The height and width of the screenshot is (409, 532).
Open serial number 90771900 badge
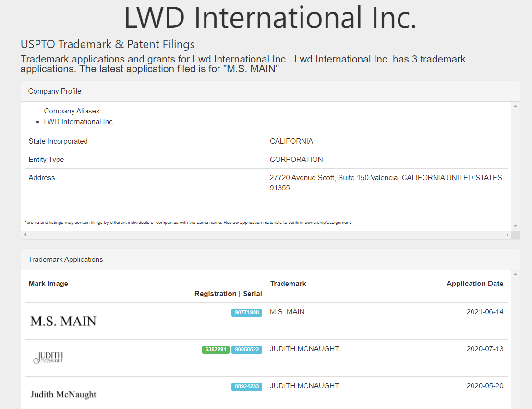point(247,312)
